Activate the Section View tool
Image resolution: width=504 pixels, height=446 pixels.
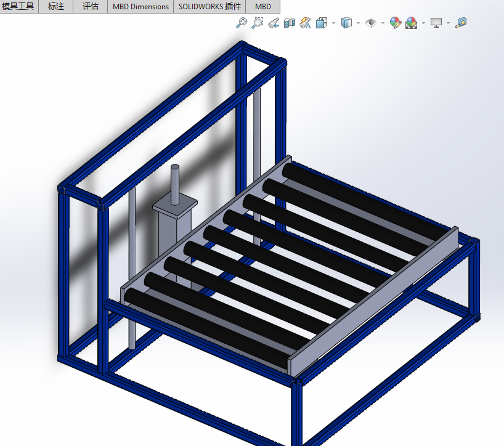coord(290,23)
